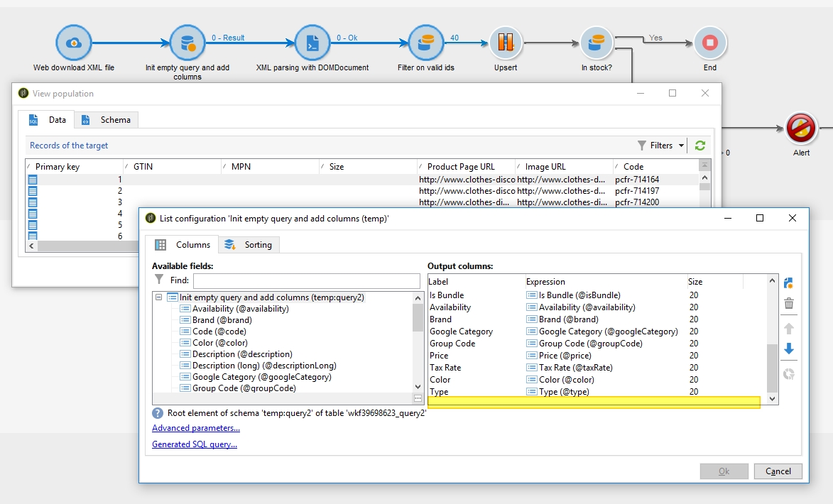Open the Advanced parameters link

(195, 428)
